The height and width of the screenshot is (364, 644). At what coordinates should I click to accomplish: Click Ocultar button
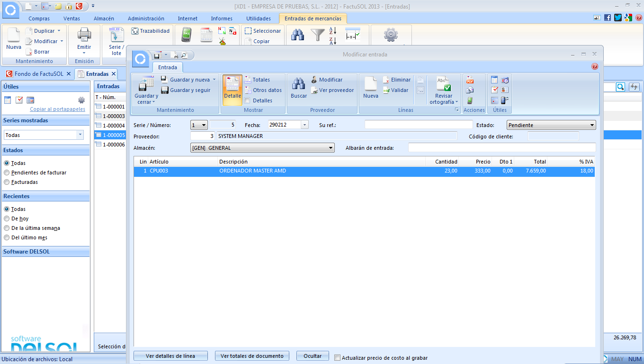click(313, 356)
